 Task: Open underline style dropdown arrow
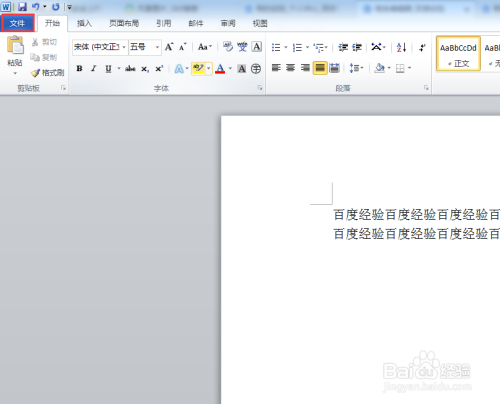coord(119,69)
